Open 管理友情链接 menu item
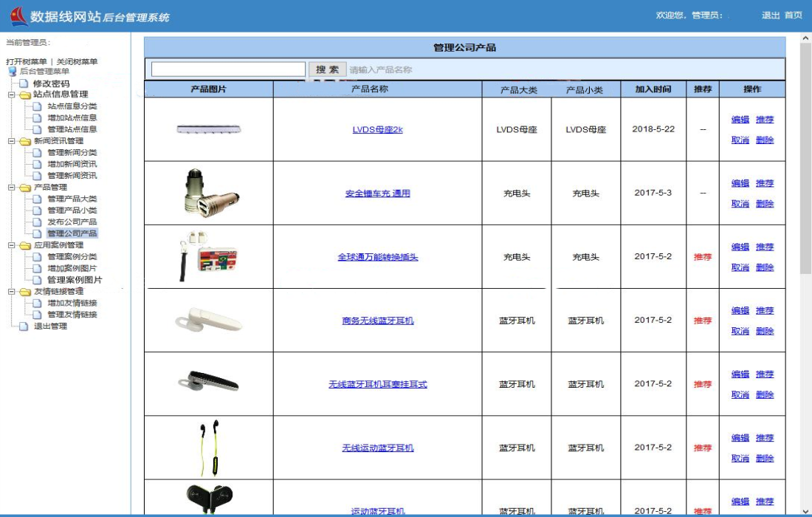Screen dimensions: 812x517 72,315
